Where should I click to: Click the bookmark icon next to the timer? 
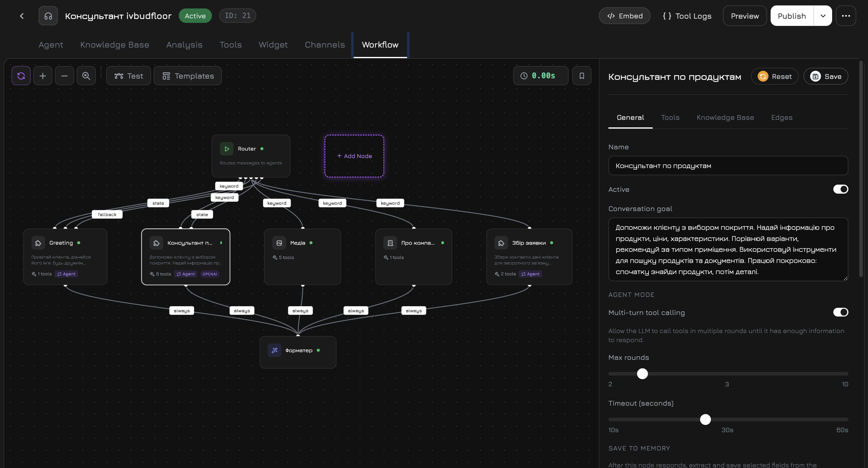click(x=582, y=75)
